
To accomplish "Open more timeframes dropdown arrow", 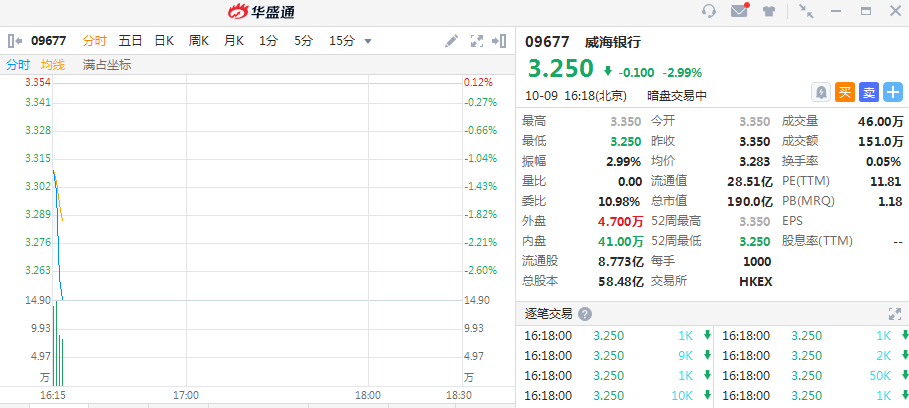I will [x=368, y=41].
